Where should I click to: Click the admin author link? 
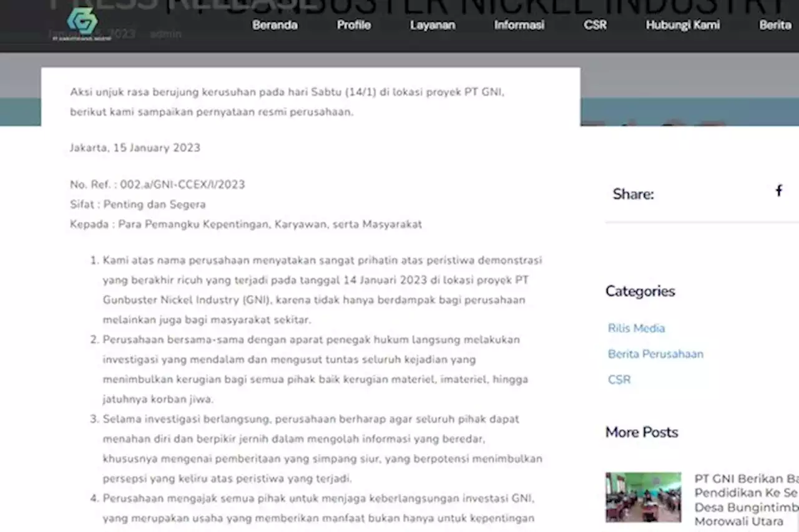tap(165, 34)
